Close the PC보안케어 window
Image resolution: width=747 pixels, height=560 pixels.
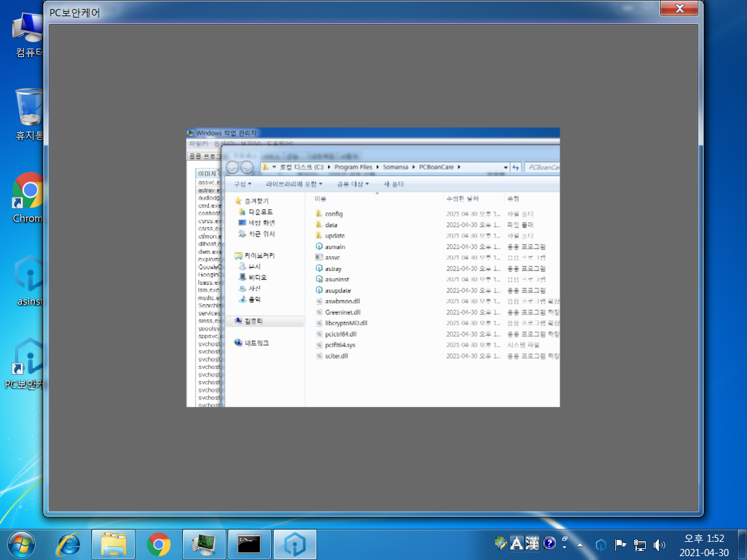tap(680, 8)
